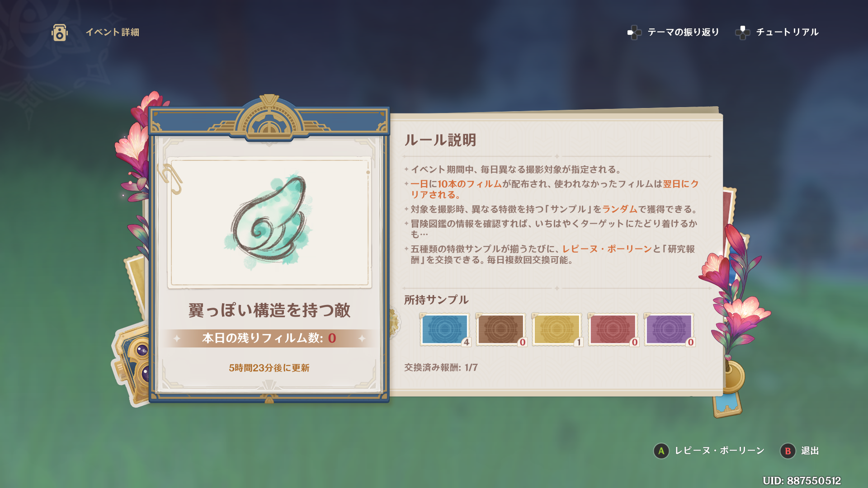Click the D-pad icon beside チュートリアル
868x488 pixels.
coord(742,33)
